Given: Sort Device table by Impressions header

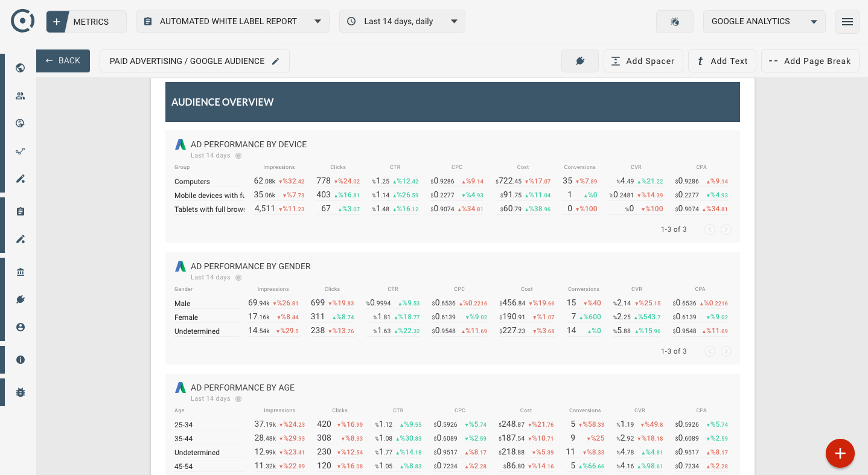Looking at the screenshot, I should point(279,167).
